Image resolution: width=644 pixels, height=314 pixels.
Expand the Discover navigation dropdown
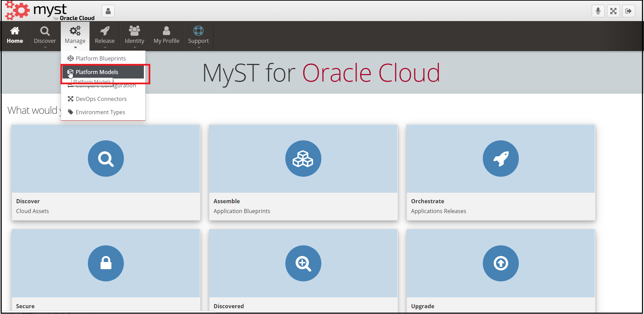[45, 36]
